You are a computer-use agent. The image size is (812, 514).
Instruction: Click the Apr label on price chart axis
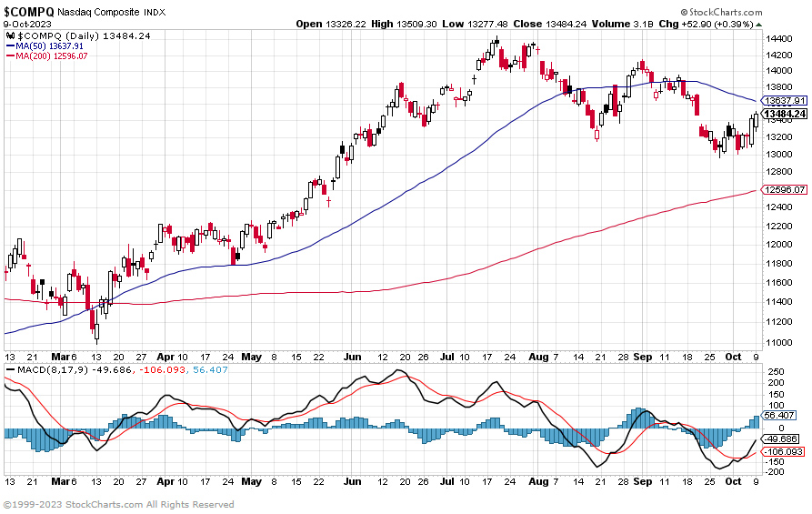pyautogui.click(x=165, y=357)
